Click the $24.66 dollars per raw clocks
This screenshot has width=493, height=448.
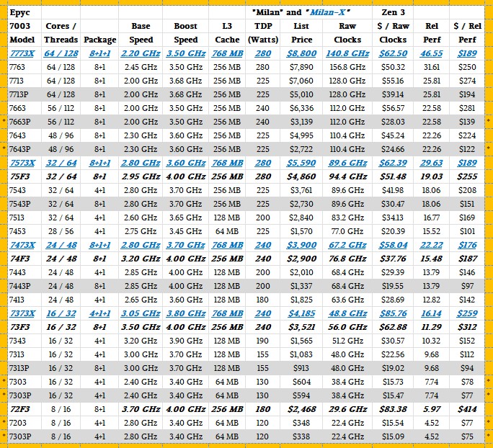393,149
